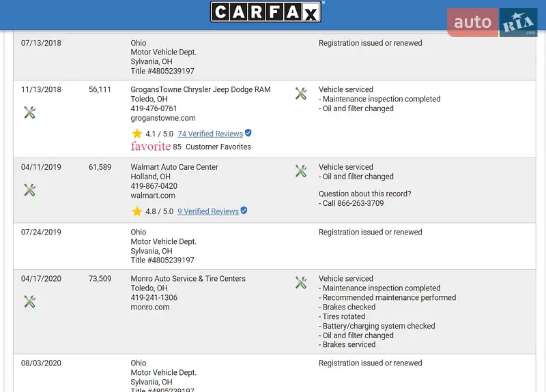This screenshot has width=546, height=392.
Task: Click the verified badge after 74 Verified Reviews
Action: click(x=248, y=133)
